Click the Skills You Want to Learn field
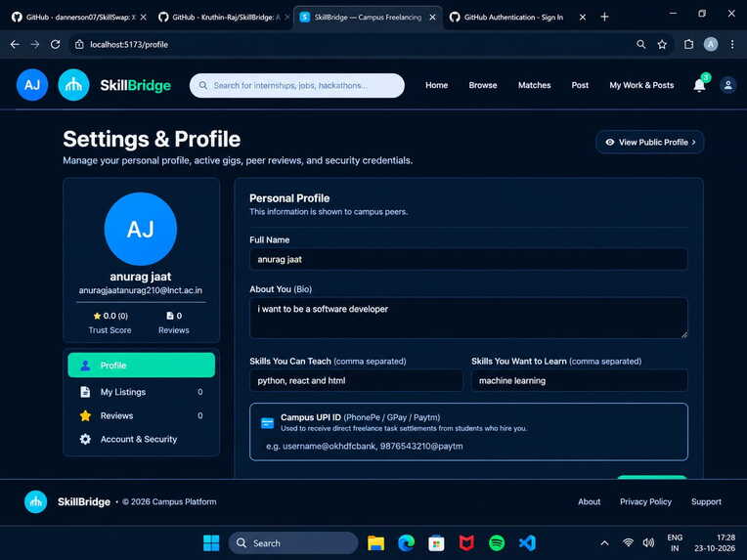The height and width of the screenshot is (560, 747). (579, 380)
